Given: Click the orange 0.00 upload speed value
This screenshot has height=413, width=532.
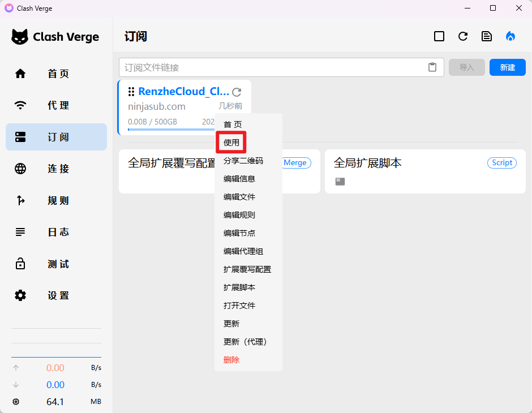Looking at the screenshot, I should pos(55,368).
